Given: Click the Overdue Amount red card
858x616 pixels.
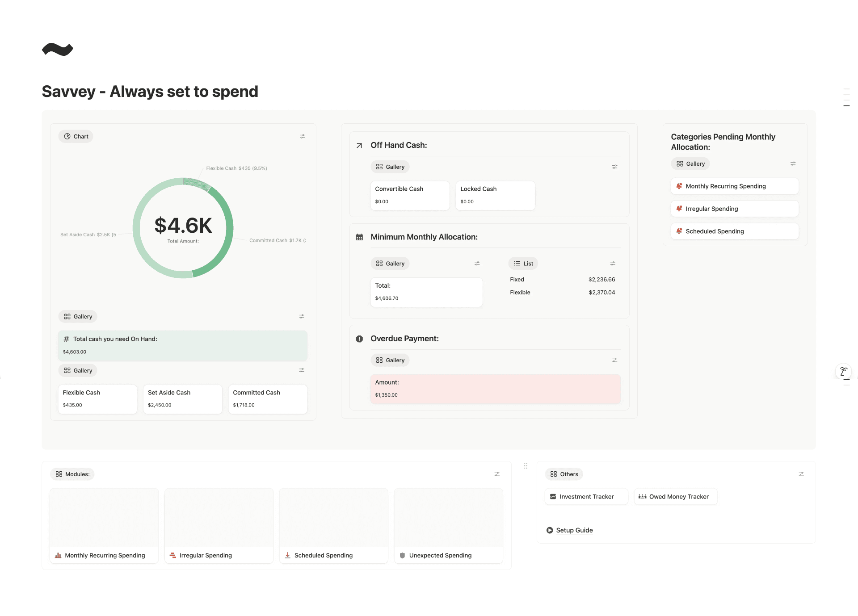Looking at the screenshot, I should [495, 389].
